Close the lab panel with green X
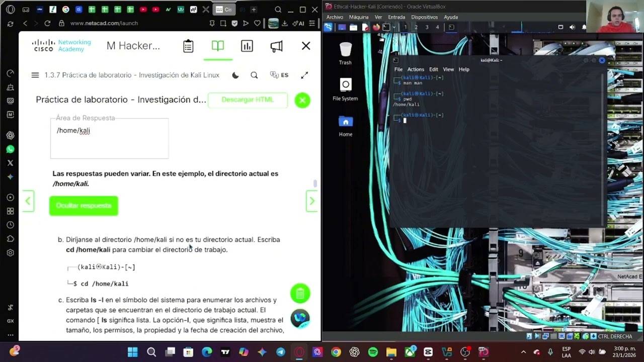644x362 pixels. [302, 100]
